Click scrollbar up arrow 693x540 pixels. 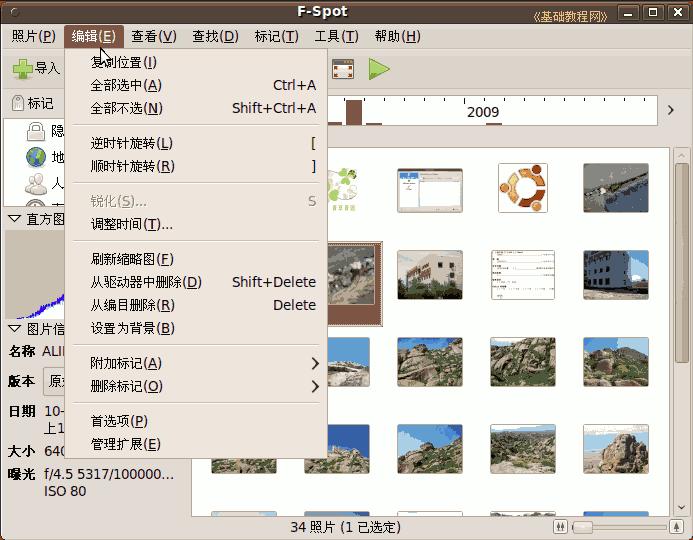pyautogui.click(x=682, y=156)
